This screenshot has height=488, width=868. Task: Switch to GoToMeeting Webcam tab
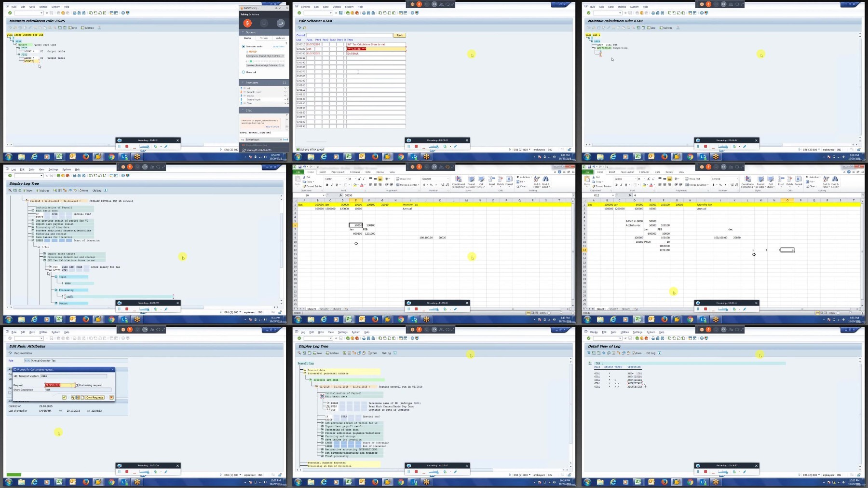click(x=280, y=38)
